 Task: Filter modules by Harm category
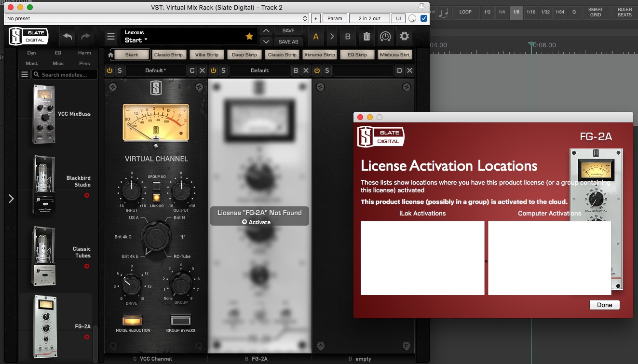click(x=84, y=53)
